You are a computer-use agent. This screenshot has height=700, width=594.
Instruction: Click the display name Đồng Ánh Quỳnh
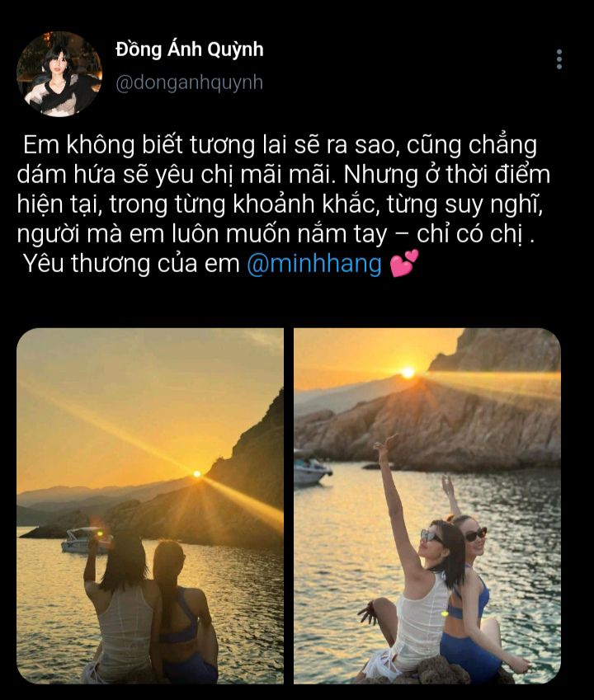point(190,49)
